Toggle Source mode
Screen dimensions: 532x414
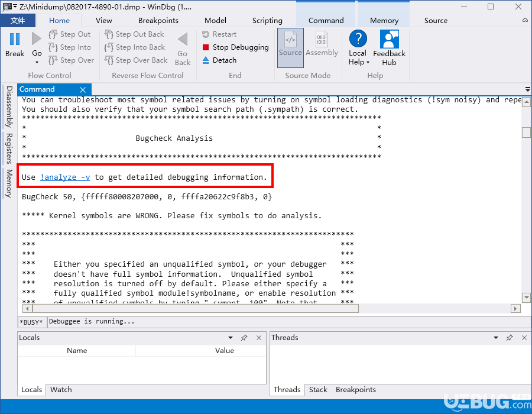(290, 47)
